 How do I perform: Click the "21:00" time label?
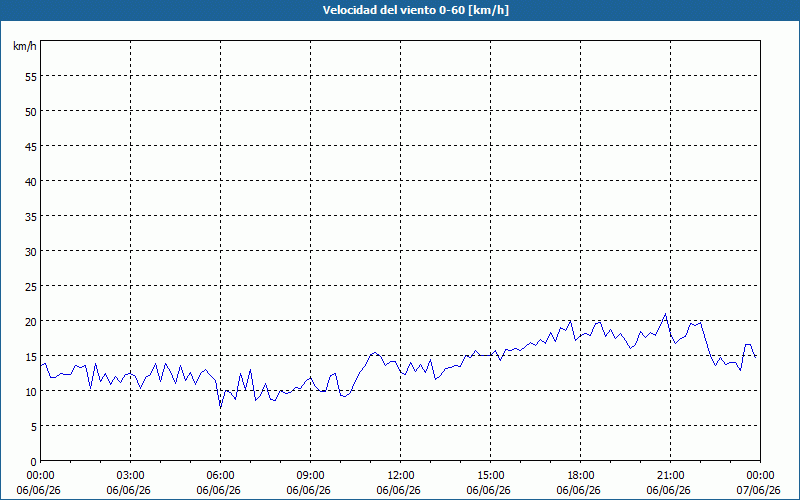670,476
